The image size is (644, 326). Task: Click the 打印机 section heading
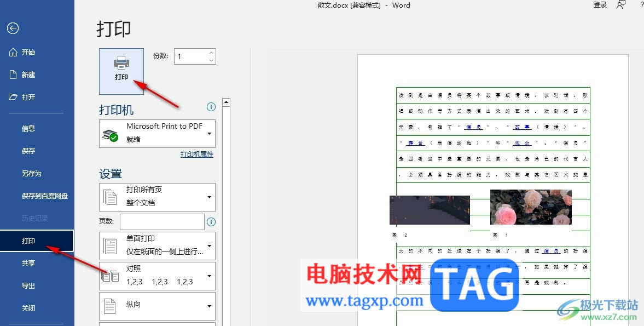tap(116, 110)
